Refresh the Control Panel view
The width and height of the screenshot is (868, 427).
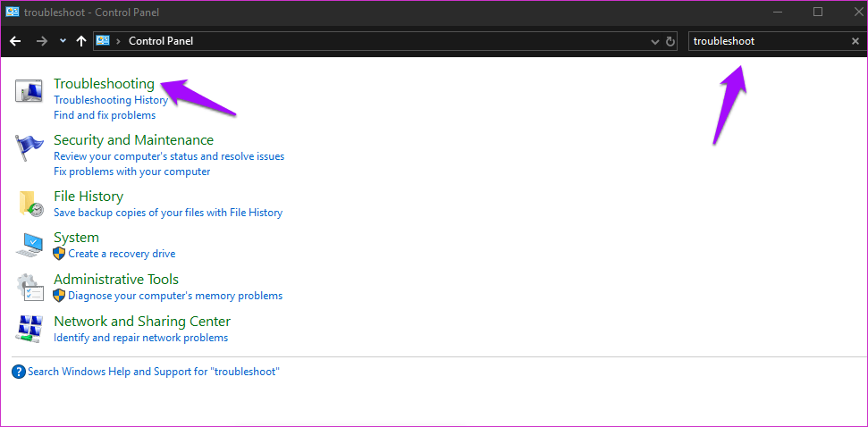coord(670,41)
